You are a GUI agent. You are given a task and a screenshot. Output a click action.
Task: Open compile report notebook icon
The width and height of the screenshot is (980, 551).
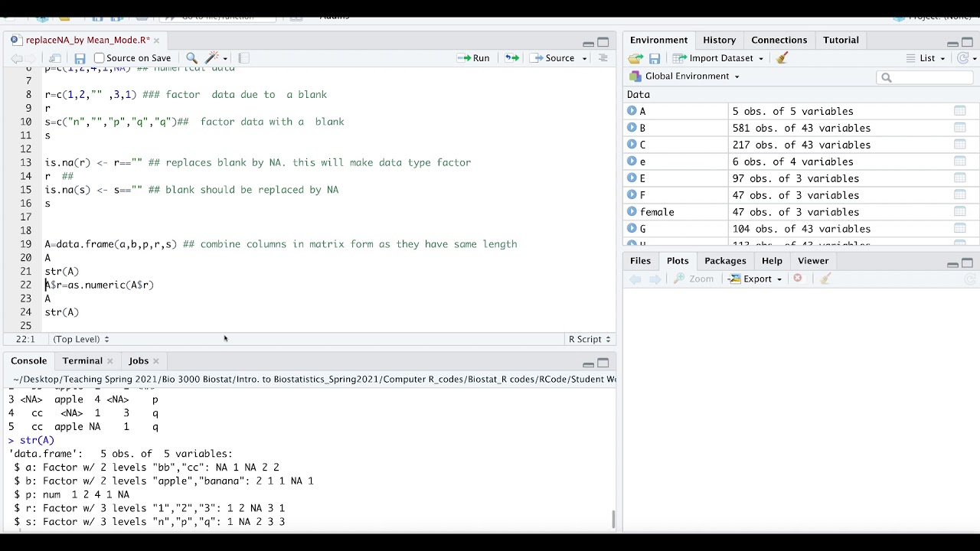tap(243, 58)
